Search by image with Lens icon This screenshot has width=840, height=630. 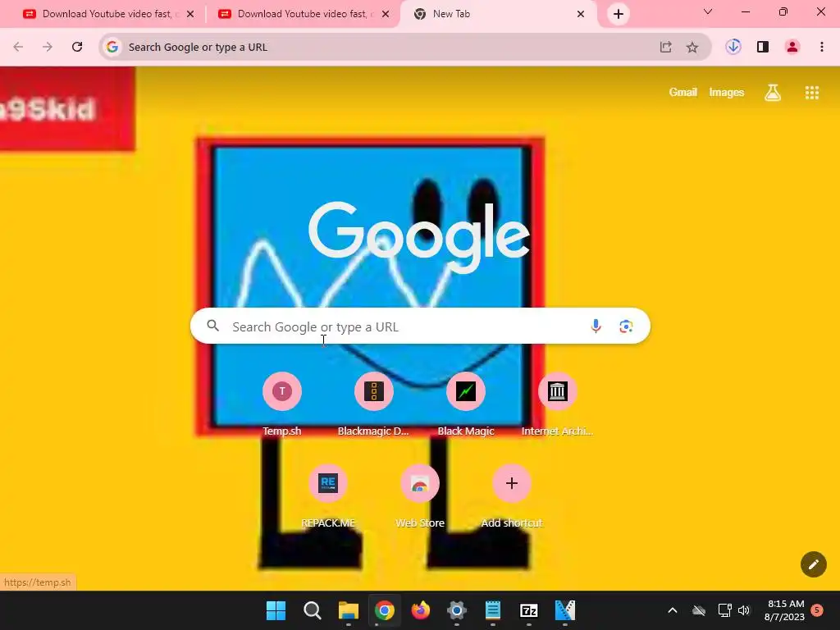click(626, 326)
